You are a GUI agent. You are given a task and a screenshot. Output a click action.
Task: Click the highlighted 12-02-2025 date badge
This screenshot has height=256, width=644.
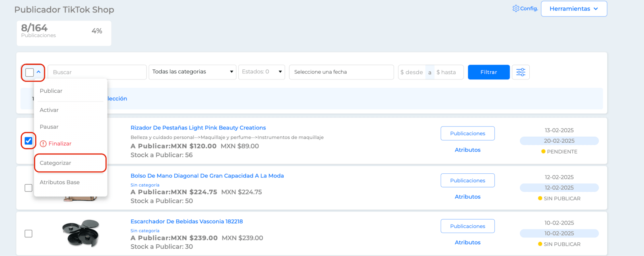[x=559, y=187]
